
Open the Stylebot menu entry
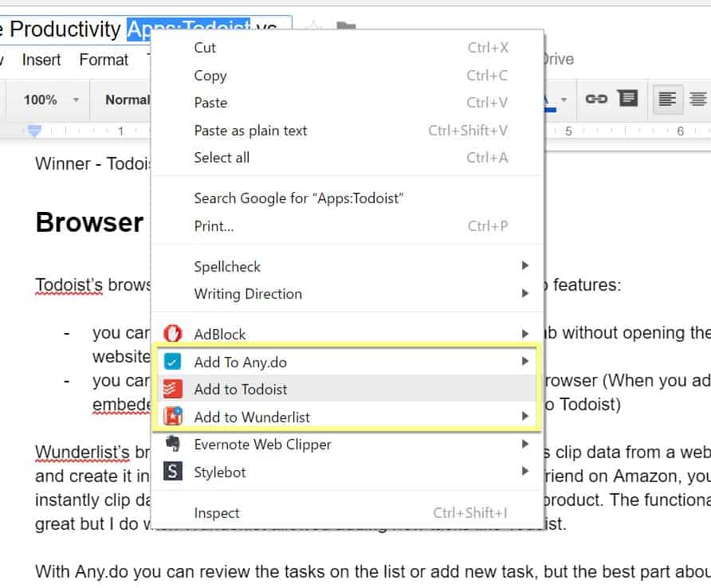(x=348, y=472)
